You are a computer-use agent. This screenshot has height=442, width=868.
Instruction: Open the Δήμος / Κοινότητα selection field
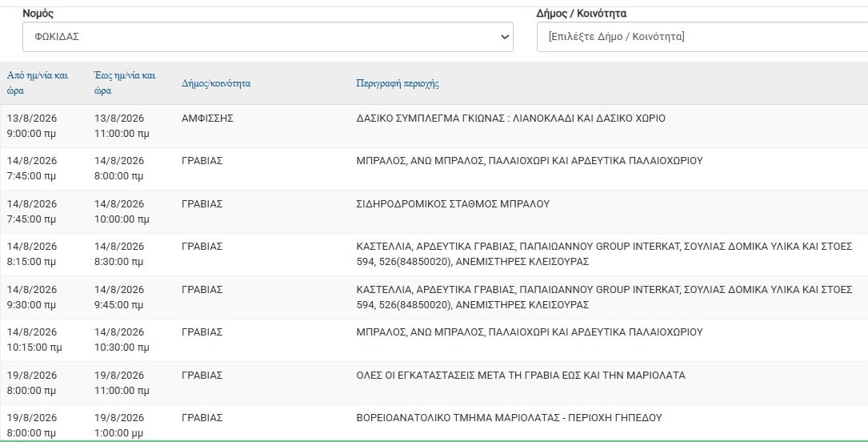(702, 37)
